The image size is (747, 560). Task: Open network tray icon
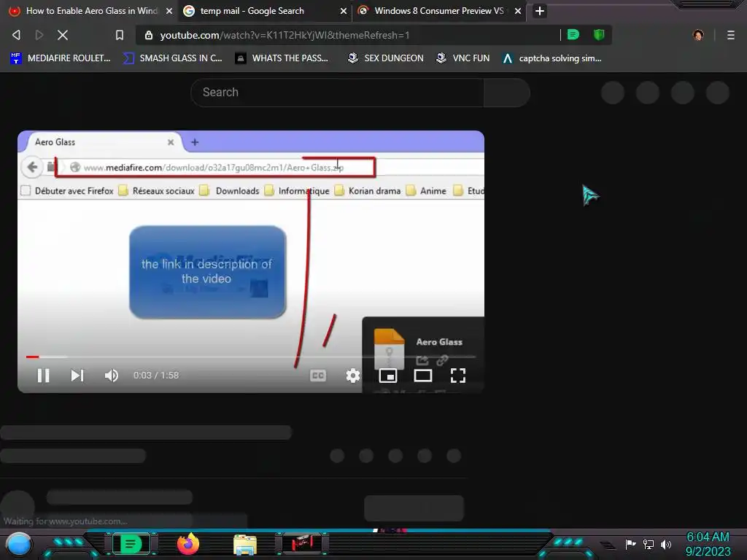(649, 544)
